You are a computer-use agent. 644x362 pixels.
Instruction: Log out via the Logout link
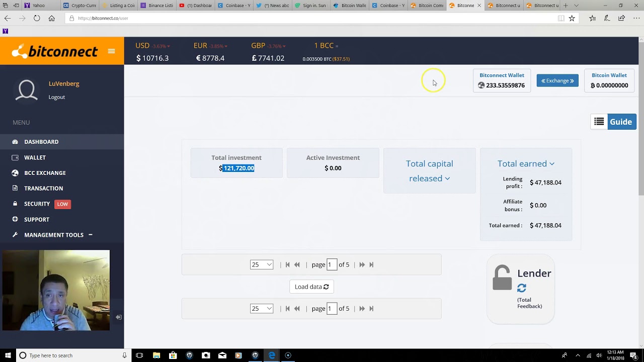click(57, 97)
